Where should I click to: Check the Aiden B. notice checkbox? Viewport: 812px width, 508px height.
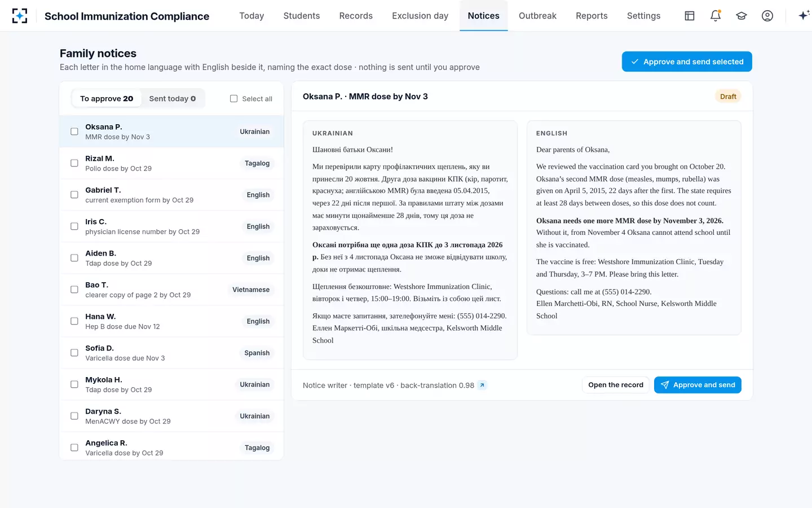tap(74, 258)
